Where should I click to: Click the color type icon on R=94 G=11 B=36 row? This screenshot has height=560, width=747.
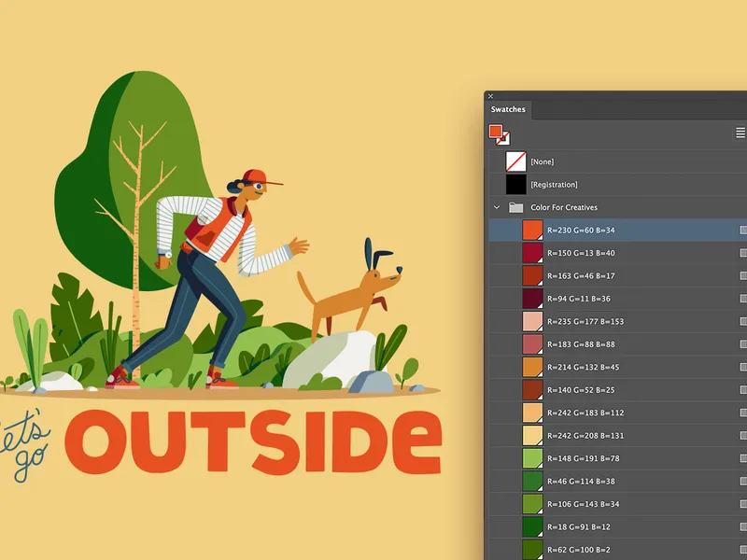(x=743, y=299)
